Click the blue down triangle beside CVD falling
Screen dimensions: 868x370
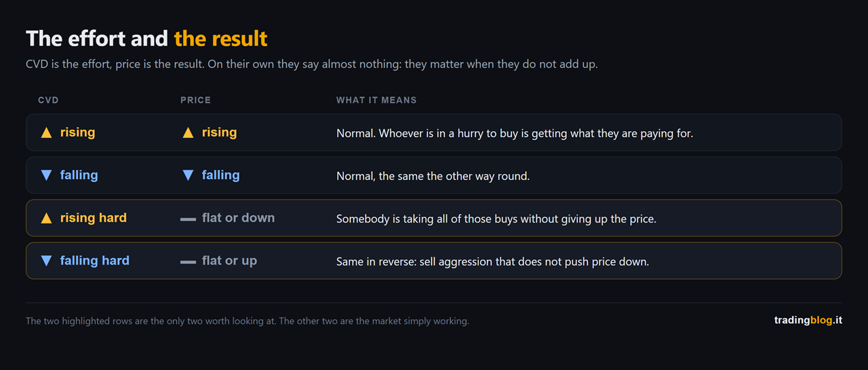coord(46,175)
